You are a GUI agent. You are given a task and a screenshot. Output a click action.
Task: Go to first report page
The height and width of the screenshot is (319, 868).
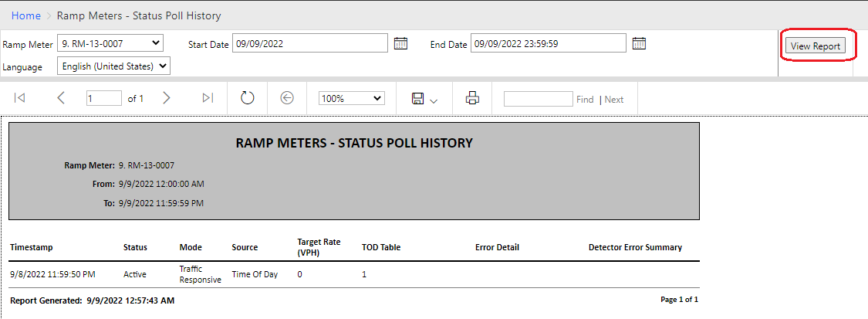pyautogui.click(x=19, y=98)
